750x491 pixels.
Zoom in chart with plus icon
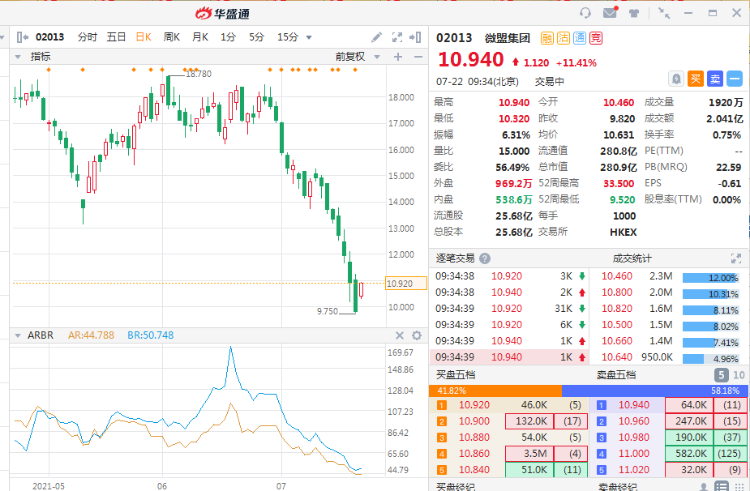398,57
